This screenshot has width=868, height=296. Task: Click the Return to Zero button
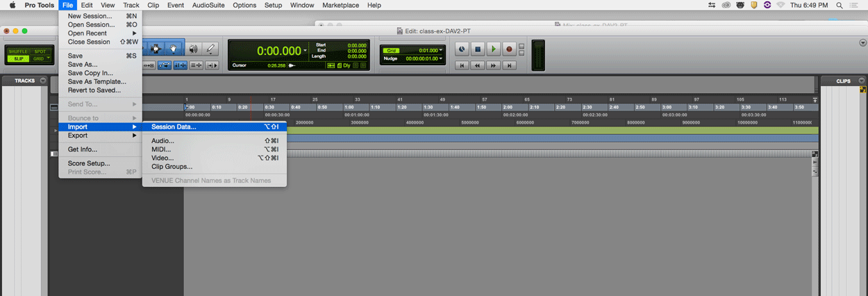click(x=462, y=65)
